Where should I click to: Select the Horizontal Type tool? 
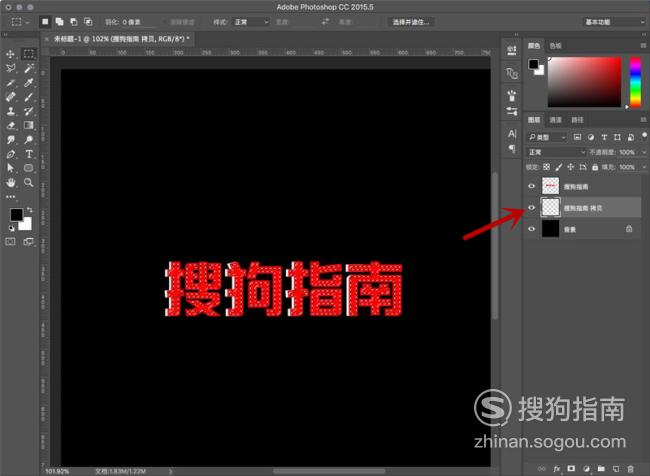pyautogui.click(x=29, y=154)
